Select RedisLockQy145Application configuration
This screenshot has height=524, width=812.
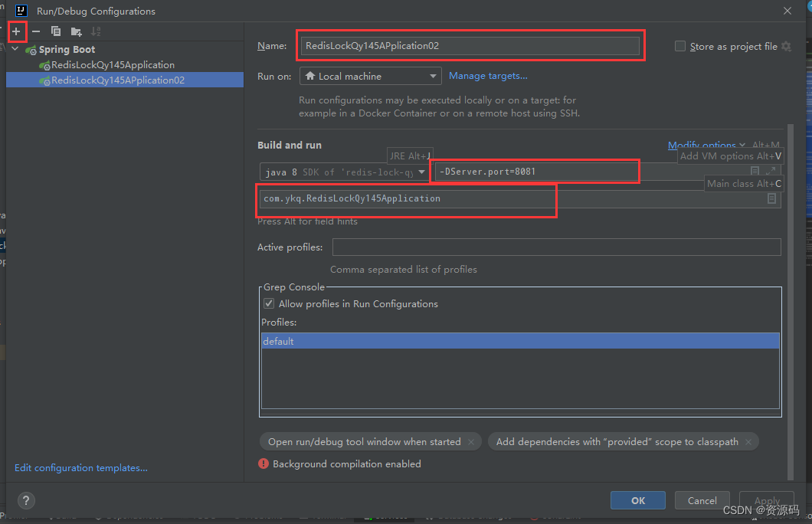point(113,64)
